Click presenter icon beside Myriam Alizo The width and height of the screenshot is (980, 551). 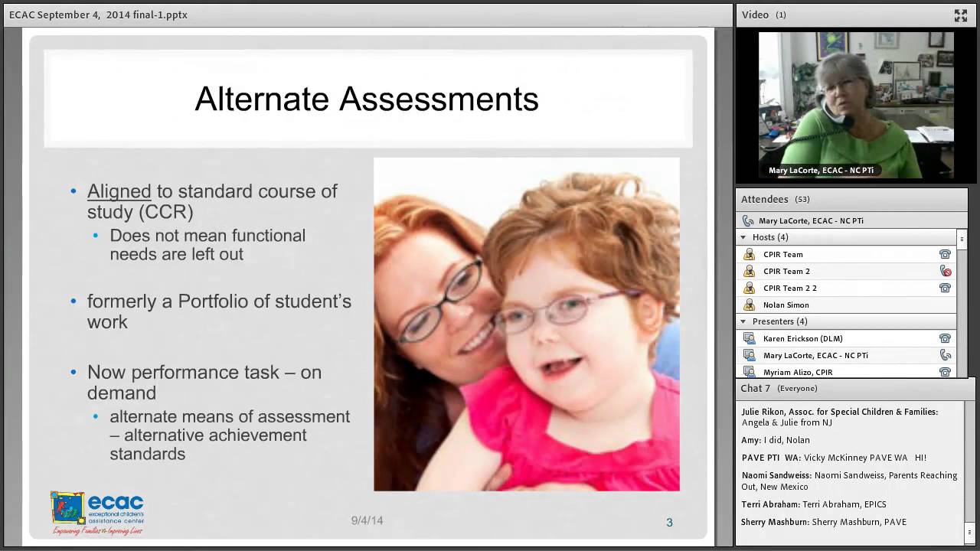[749, 372]
